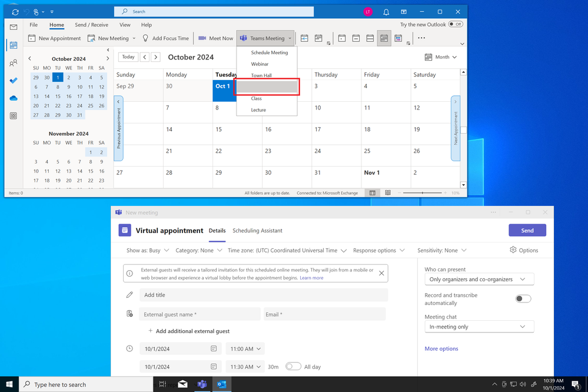588x392 pixels.
Task: Toggle Record and transcribe automatically switch
Action: point(523,299)
